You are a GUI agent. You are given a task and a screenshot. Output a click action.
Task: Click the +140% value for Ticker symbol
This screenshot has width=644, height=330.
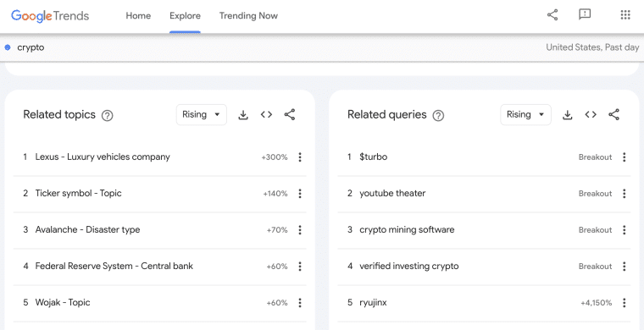click(275, 194)
